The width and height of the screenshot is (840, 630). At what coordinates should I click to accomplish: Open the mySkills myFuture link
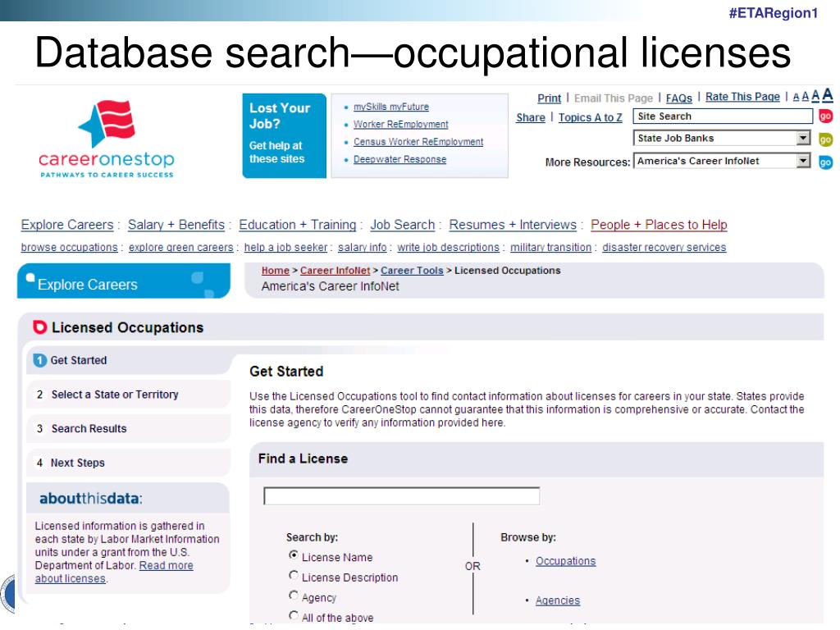391,107
